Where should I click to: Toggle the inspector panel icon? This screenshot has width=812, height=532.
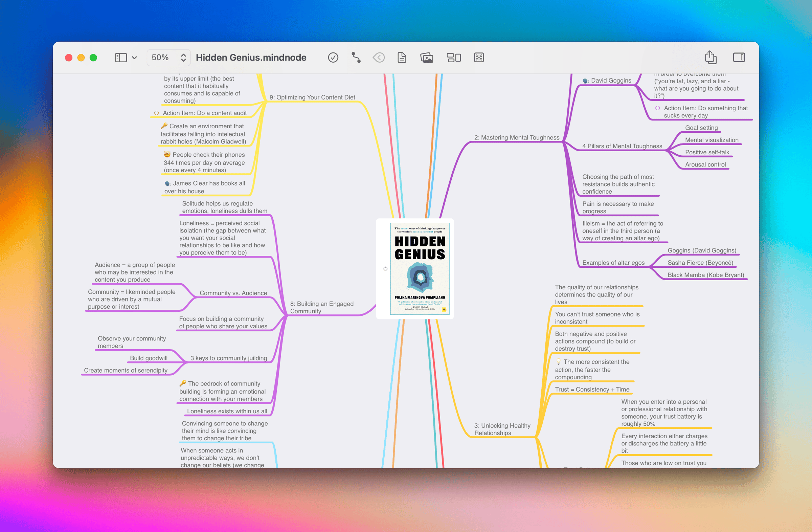[x=739, y=57]
